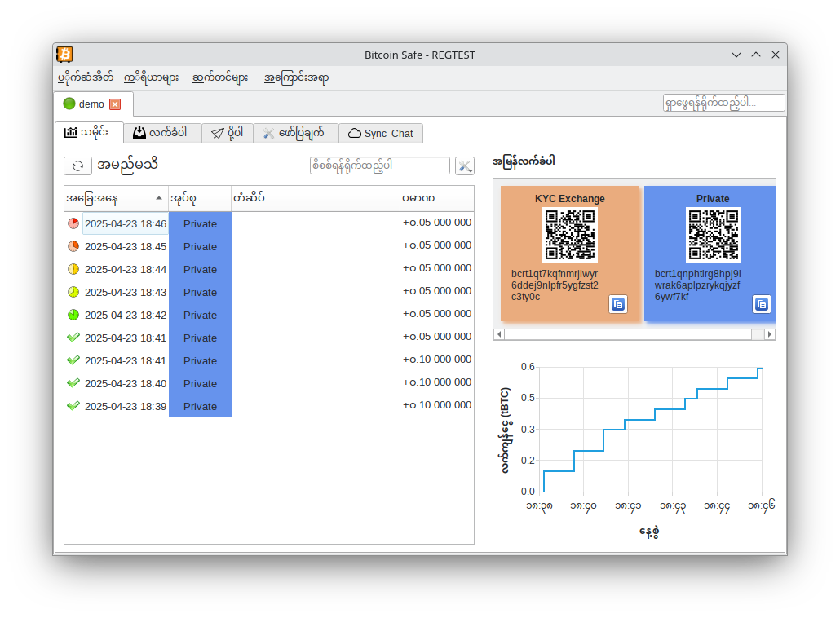Select the demo wallet tab
This screenshot has height=618, width=840.
pyautogui.click(x=93, y=104)
